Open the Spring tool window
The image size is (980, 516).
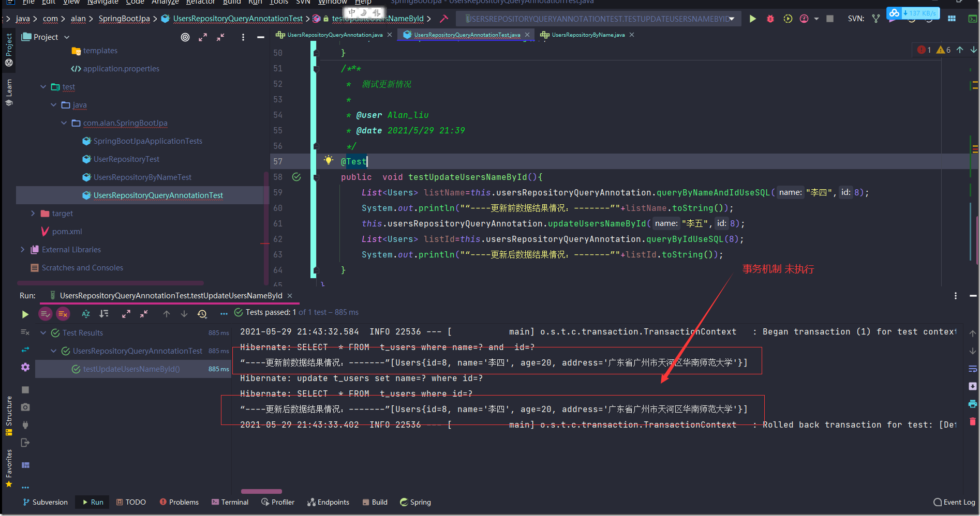click(415, 502)
